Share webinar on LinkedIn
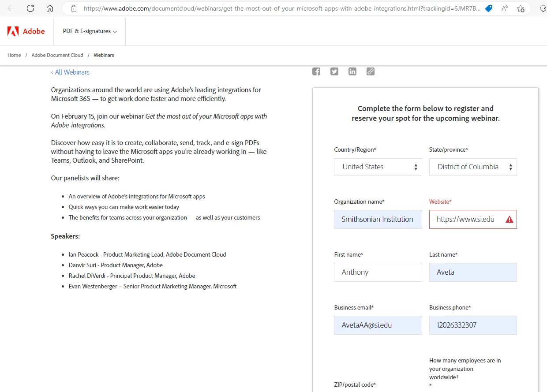The width and height of the screenshot is (547, 392). pyautogui.click(x=352, y=71)
